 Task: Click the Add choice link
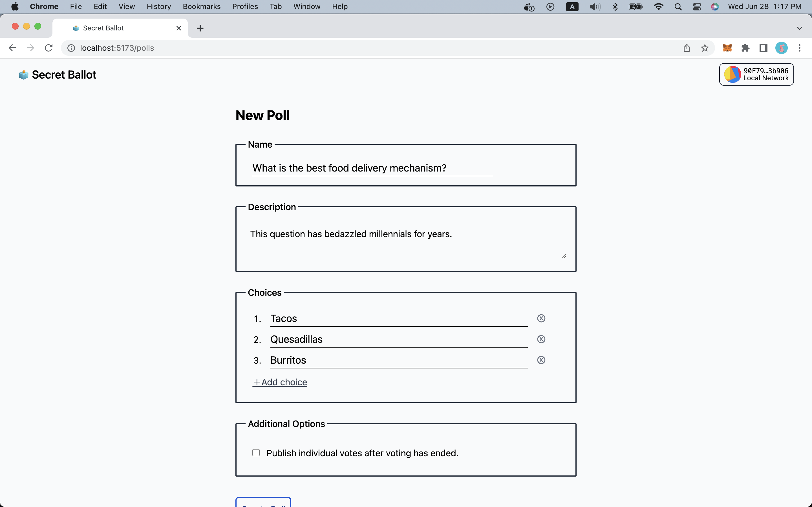tap(280, 382)
